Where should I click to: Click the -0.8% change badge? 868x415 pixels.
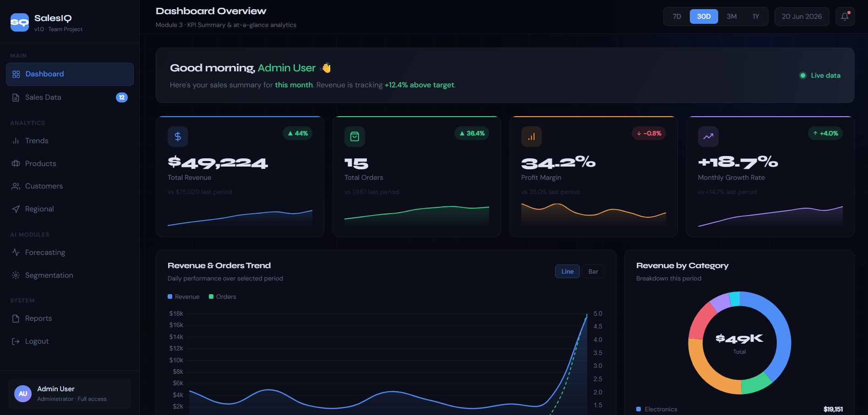pyautogui.click(x=649, y=133)
